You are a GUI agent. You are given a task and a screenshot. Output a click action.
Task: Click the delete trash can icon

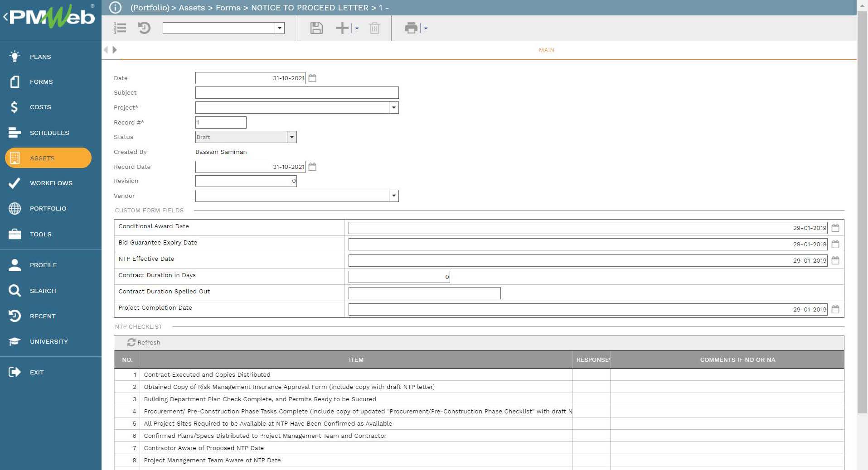coord(374,28)
